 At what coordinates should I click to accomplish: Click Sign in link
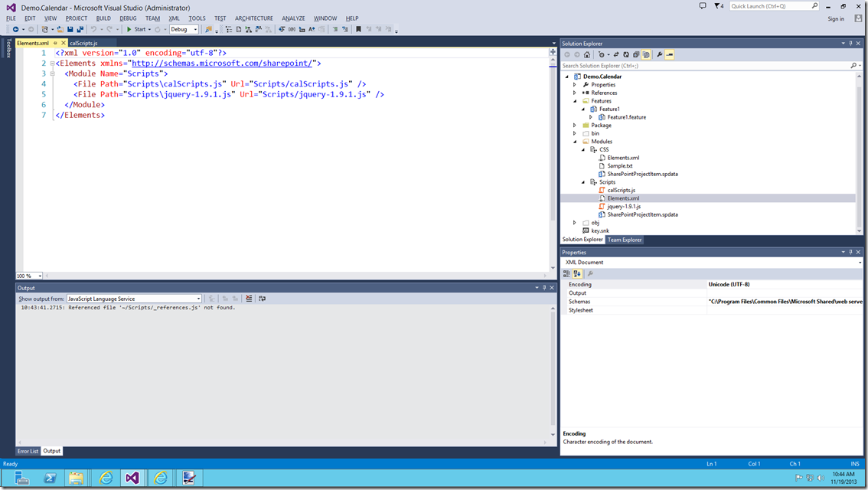click(836, 19)
